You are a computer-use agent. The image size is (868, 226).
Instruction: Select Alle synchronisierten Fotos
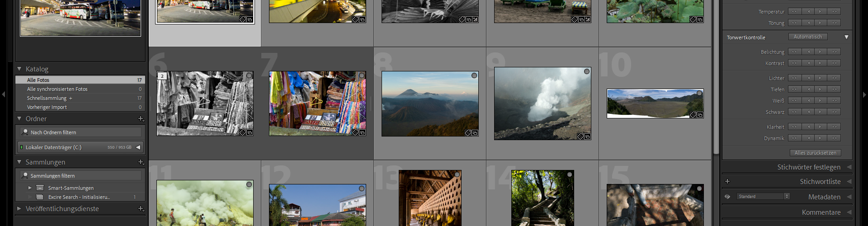click(x=80, y=89)
